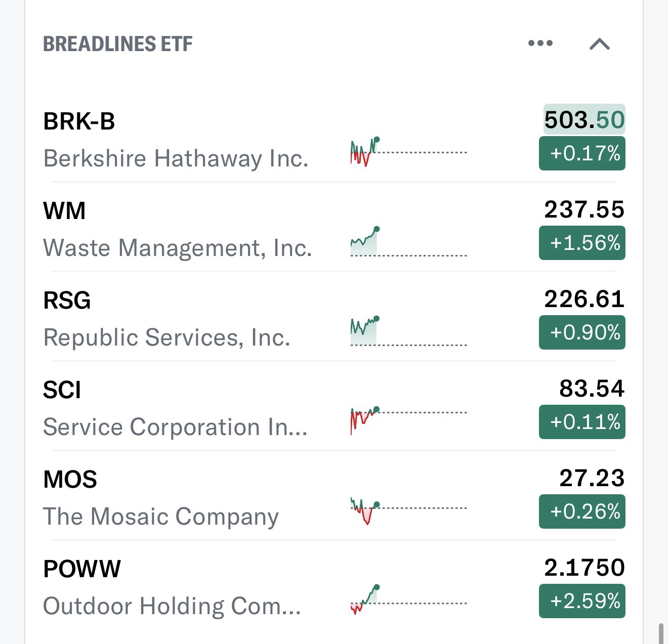Viewport: 668px width, 644px height.
Task: Toggle the WM +1.56% change badge
Action: (582, 243)
